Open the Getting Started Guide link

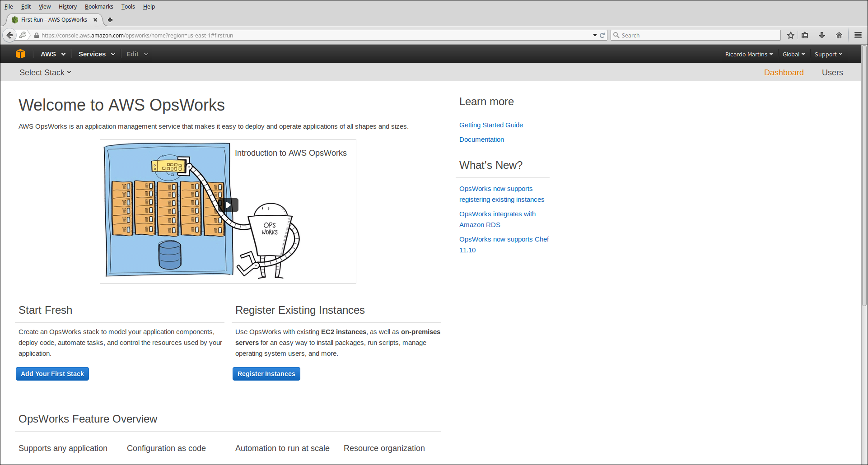point(491,125)
